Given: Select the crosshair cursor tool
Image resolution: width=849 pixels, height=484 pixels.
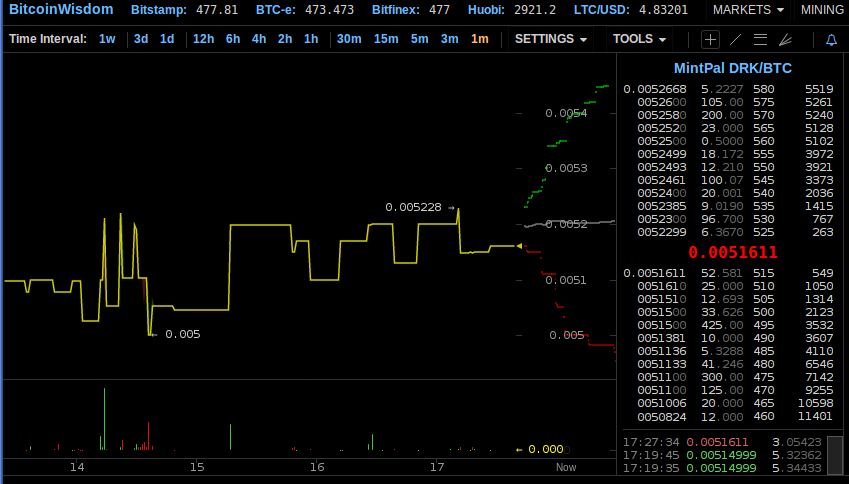Looking at the screenshot, I should (x=710, y=40).
